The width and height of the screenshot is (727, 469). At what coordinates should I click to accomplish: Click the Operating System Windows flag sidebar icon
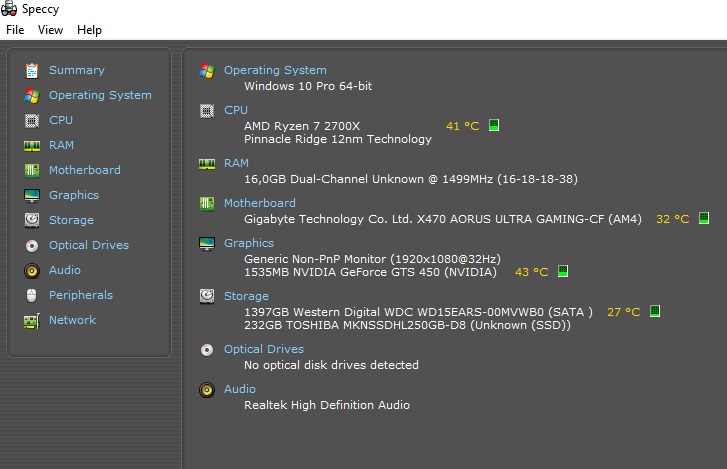(x=32, y=95)
